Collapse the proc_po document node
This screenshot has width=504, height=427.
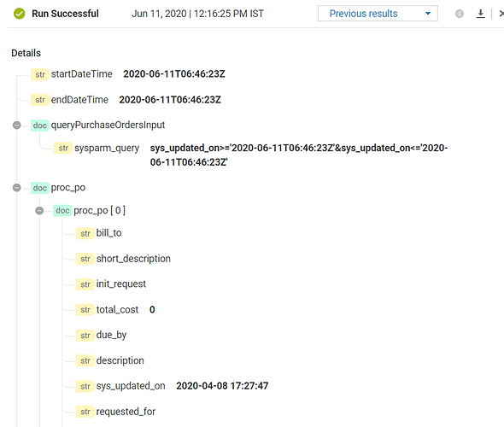17,188
